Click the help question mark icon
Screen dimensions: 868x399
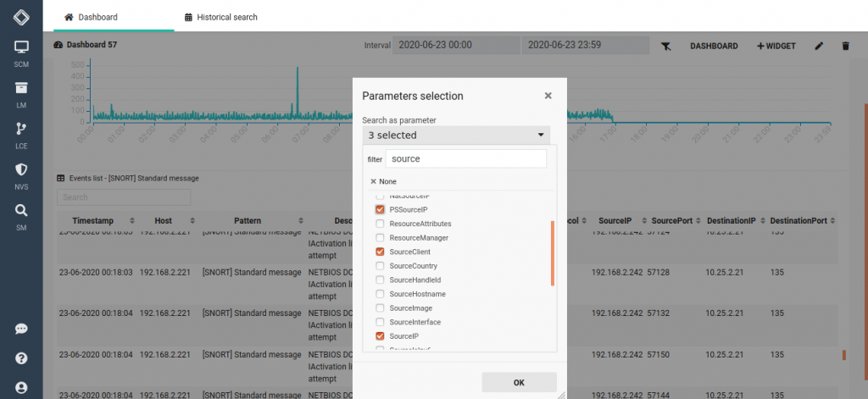click(x=21, y=358)
